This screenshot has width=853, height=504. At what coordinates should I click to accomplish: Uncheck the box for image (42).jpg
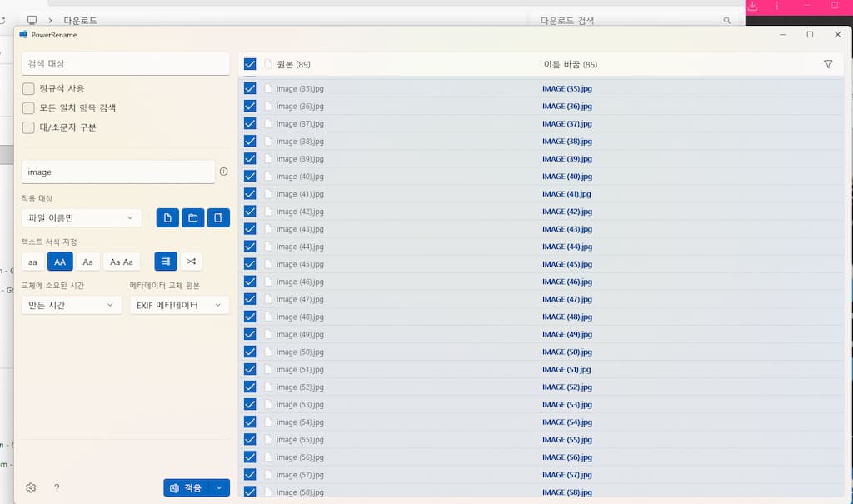coord(250,211)
